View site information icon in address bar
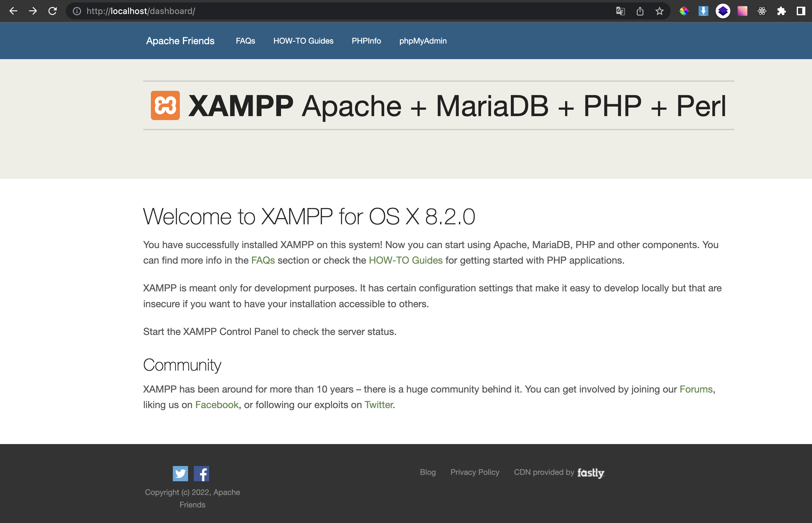The height and width of the screenshot is (523, 812). click(x=77, y=11)
